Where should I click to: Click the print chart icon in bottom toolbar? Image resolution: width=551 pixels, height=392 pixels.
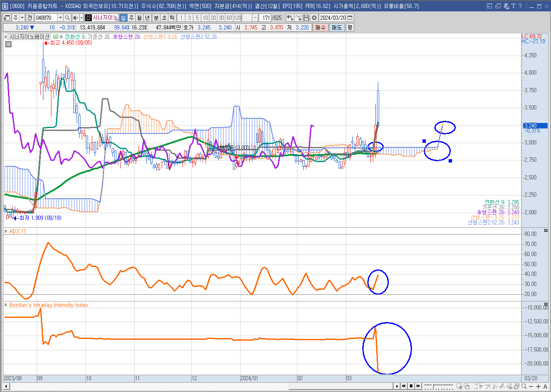tap(509, 386)
